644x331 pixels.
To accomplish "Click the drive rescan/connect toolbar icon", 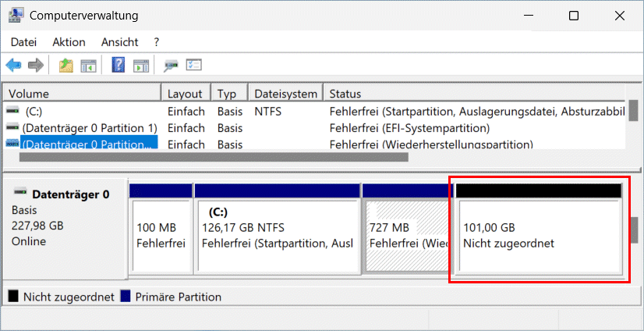I will (x=171, y=66).
